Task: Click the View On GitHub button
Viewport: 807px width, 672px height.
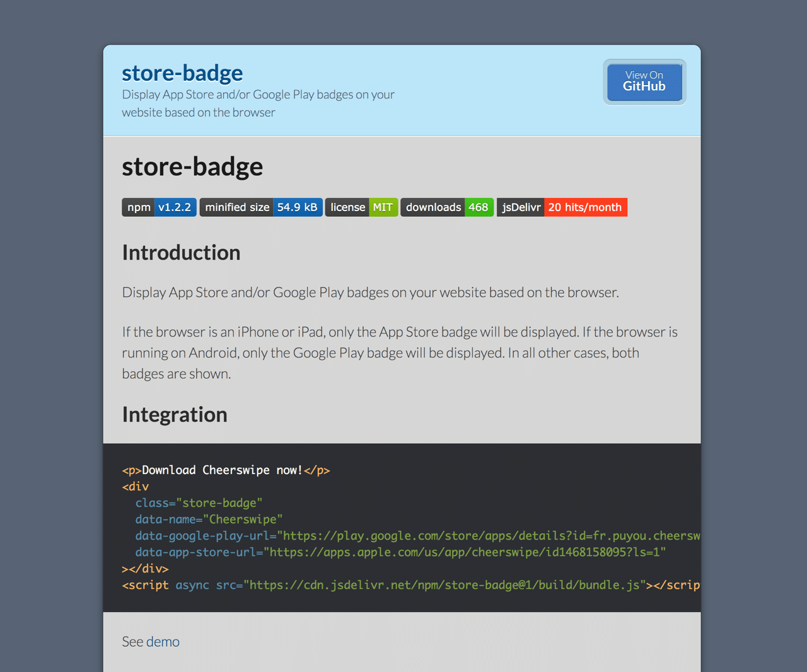Action: [x=644, y=82]
